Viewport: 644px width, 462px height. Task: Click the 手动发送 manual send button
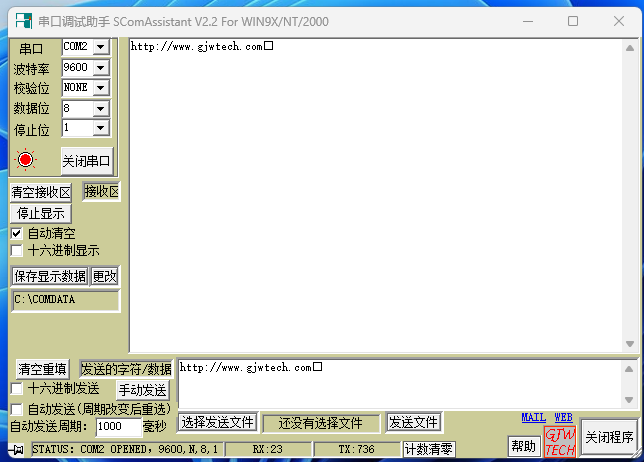point(143,390)
